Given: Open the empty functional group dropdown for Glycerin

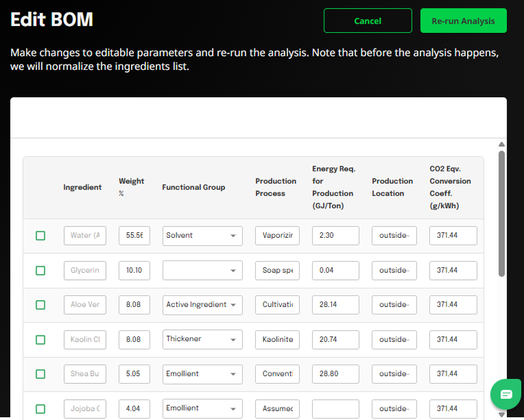Looking at the screenshot, I should [202, 271].
